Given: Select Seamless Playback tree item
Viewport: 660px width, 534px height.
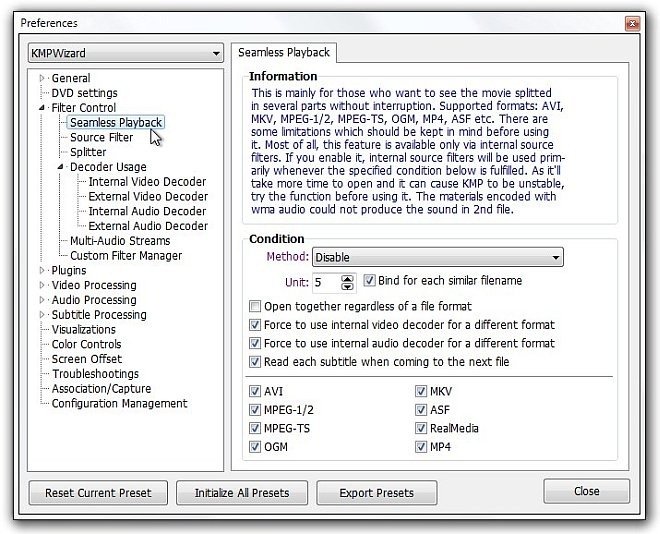Looking at the screenshot, I should [116, 122].
